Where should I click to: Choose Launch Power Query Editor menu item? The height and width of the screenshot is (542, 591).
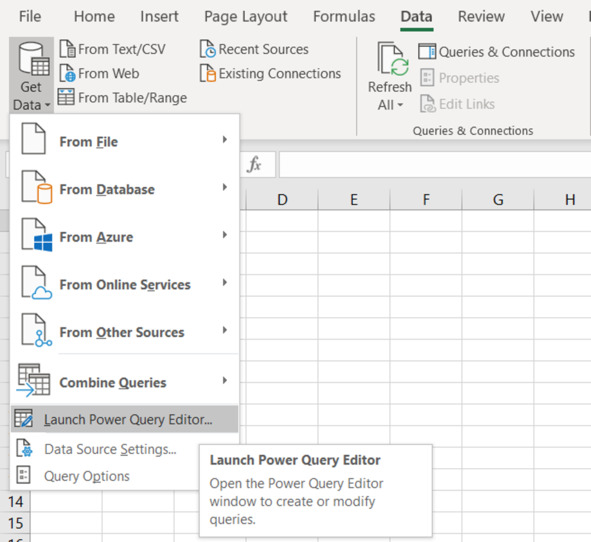click(125, 419)
